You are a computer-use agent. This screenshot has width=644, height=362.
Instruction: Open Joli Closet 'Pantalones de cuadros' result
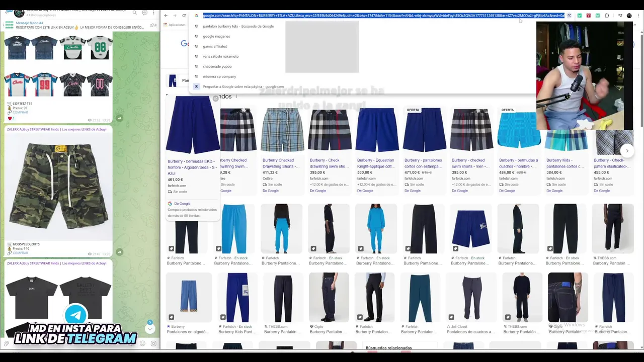click(x=471, y=298)
